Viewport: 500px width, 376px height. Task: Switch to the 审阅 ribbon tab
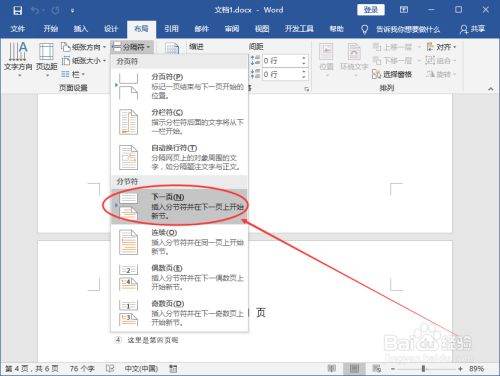[232, 29]
